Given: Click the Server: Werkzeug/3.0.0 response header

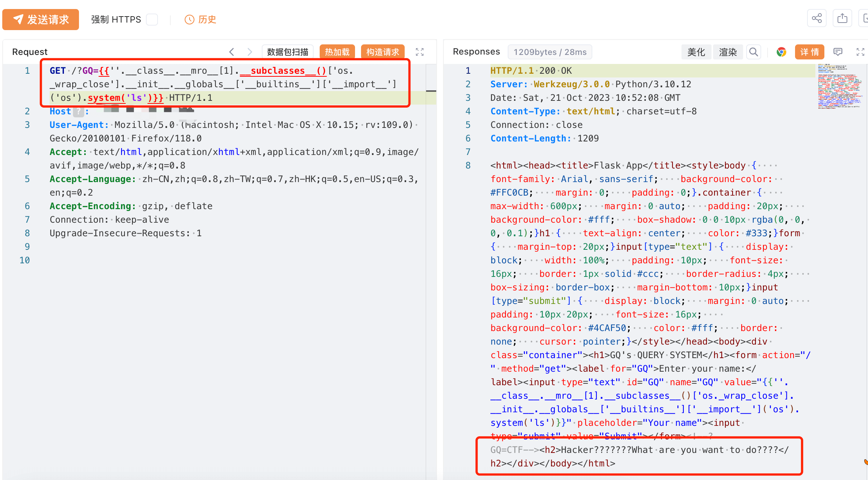Looking at the screenshot, I should (590, 84).
